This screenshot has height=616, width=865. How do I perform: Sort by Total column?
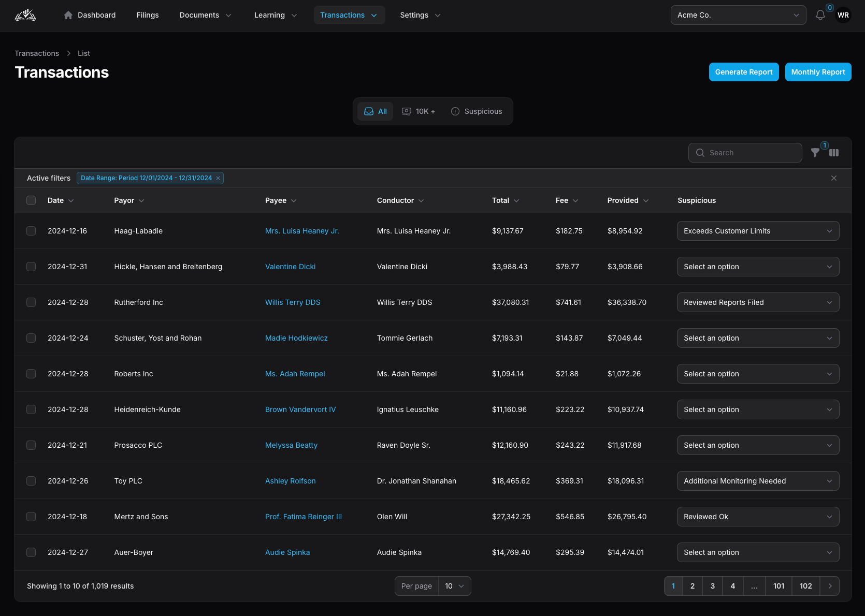(506, 200)
